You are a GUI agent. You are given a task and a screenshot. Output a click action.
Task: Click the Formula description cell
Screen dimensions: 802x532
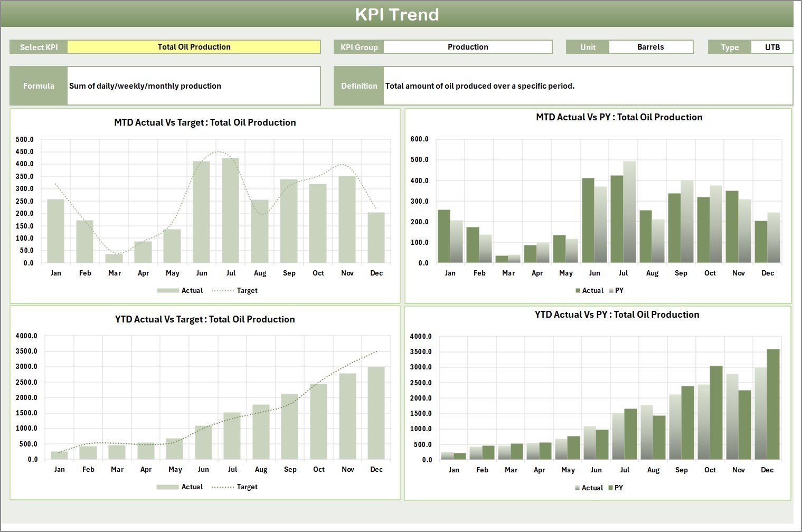pos(193,85)
